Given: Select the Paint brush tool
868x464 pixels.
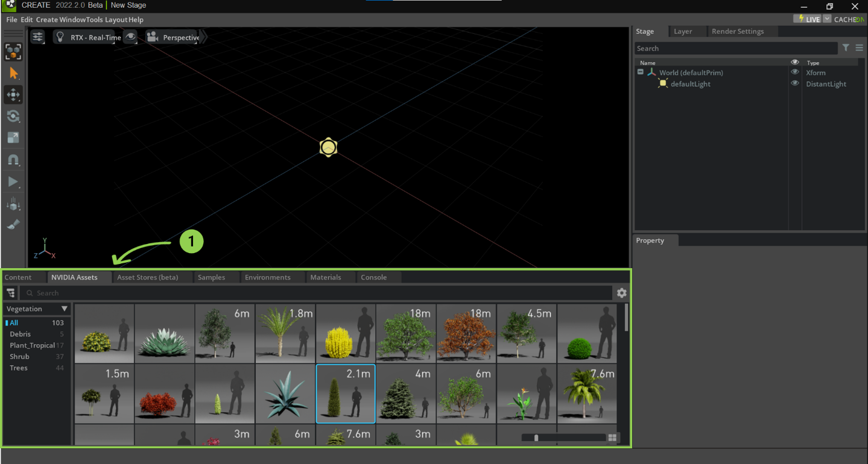Looking at the screenshot, I should 13,225.
